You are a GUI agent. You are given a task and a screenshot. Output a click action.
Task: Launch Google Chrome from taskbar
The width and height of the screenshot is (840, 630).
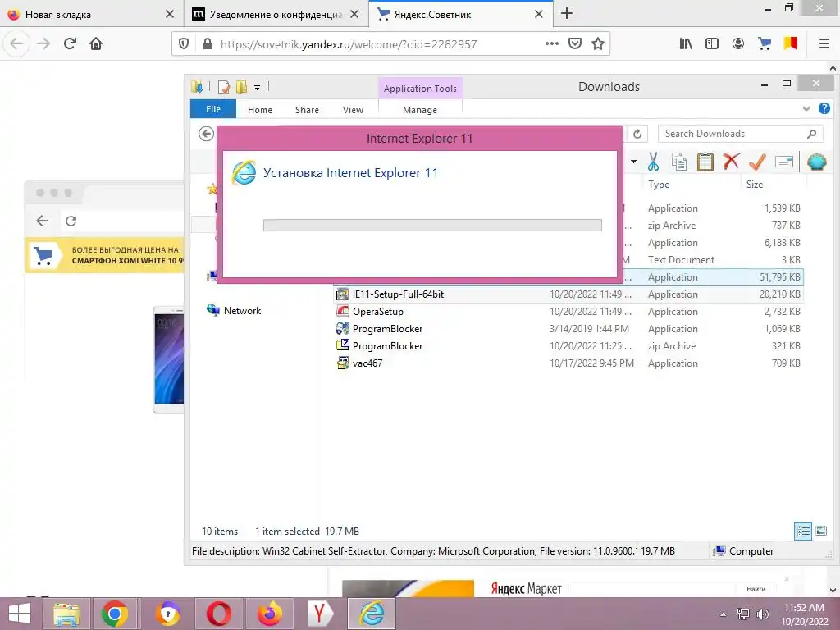[114, 614]
